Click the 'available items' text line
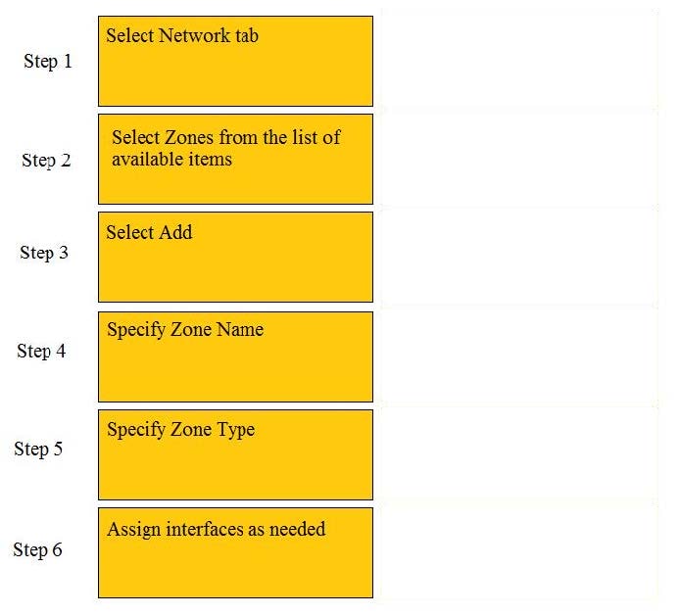Viewport: 681px width, 616px height. pos(172,160)
